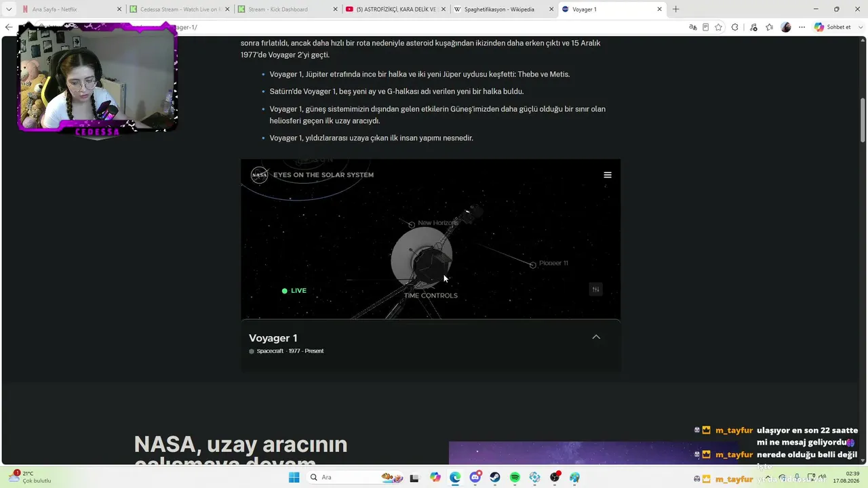Open Microsoft Edge from taskbar
Image resolution: width=868 pixels, height=488 pixels.
coord(455,477)
